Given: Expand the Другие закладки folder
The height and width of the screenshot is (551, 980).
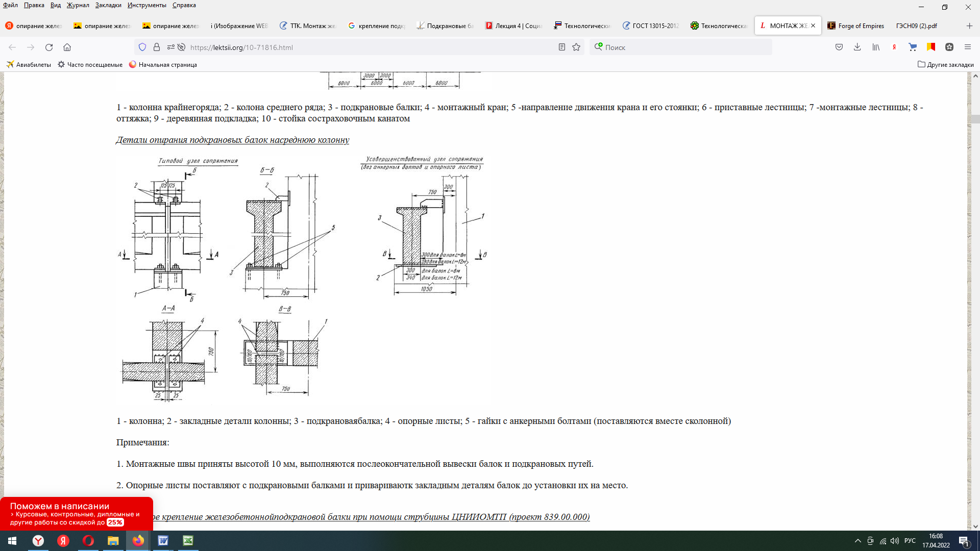Looking at the screenshot, I should [945, 65].
